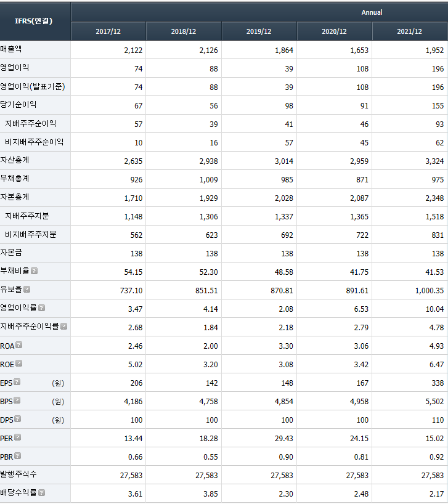Open the help icon beside PER

(x=18, y=437)
